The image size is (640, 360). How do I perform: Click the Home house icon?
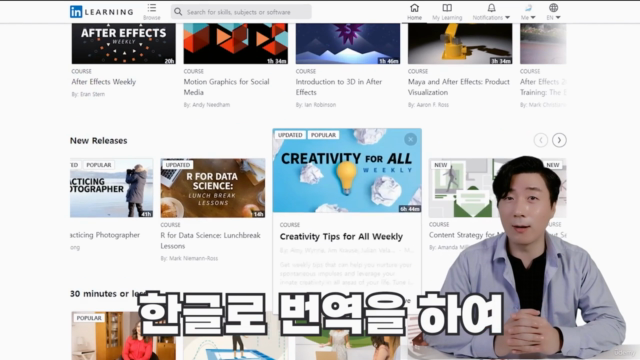414,8
